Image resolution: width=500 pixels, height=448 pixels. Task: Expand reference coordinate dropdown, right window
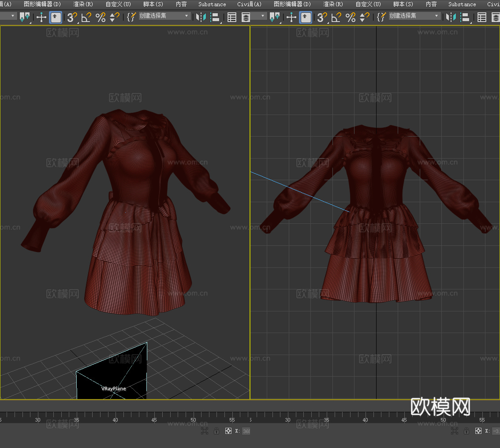click(x=263, y=16)
